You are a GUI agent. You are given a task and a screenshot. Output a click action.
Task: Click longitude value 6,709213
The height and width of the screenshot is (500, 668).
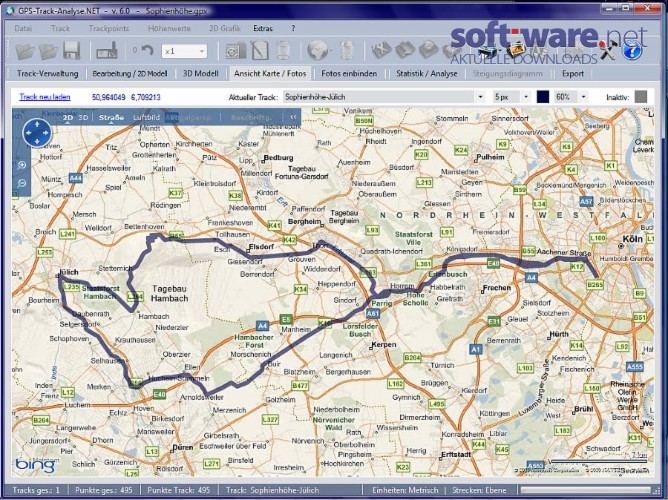tap(146, 98)
